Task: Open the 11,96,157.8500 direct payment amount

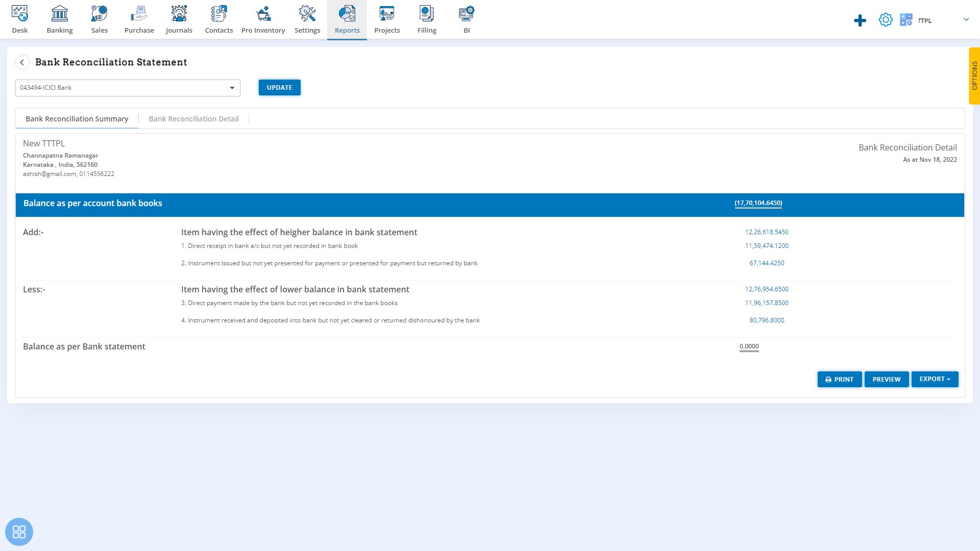Action: 767,303
